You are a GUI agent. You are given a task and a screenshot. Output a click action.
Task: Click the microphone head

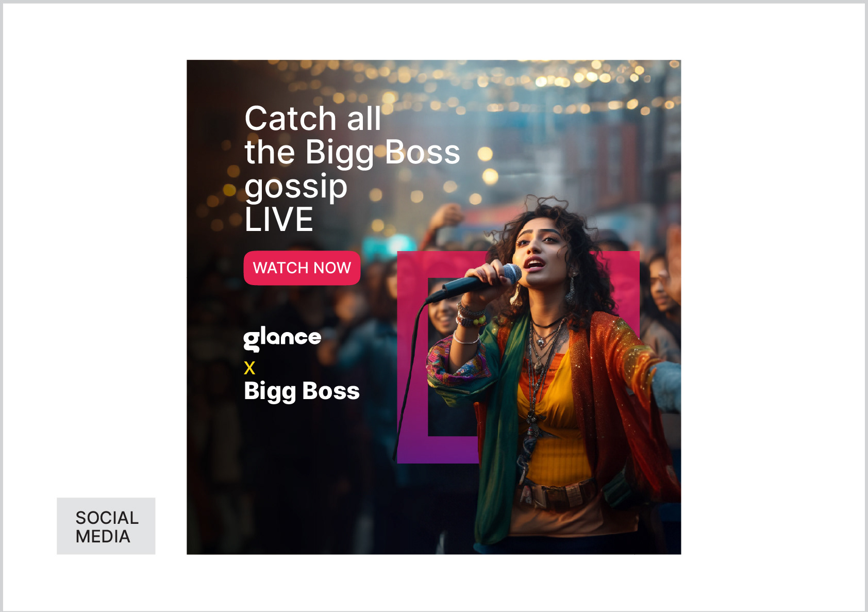click(x=511, y=273)
